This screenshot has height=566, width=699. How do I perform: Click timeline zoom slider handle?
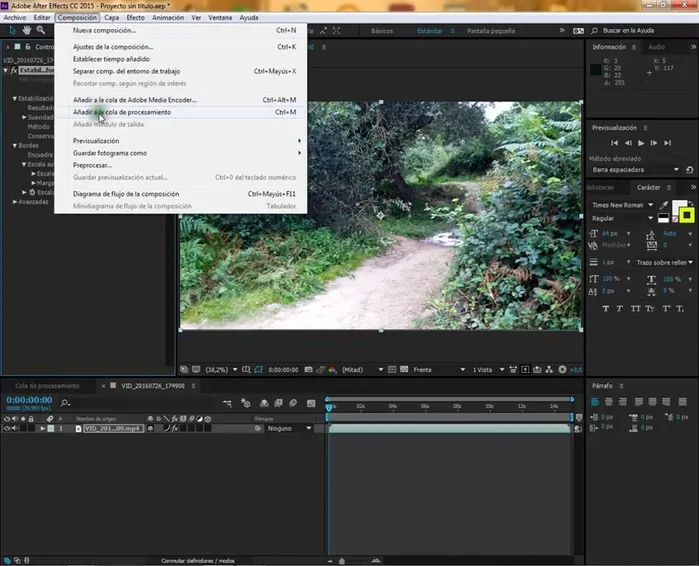(x=342, y=561)
